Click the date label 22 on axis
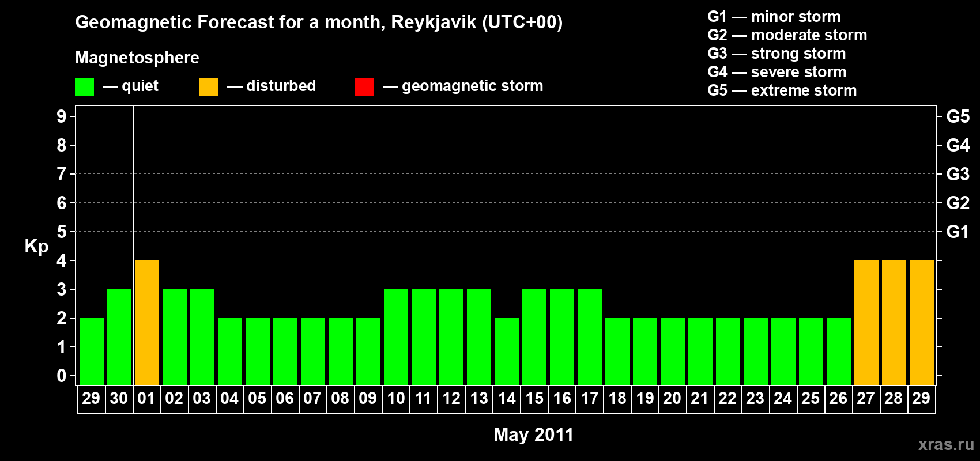The image size is (980, 461). point(728,399)
